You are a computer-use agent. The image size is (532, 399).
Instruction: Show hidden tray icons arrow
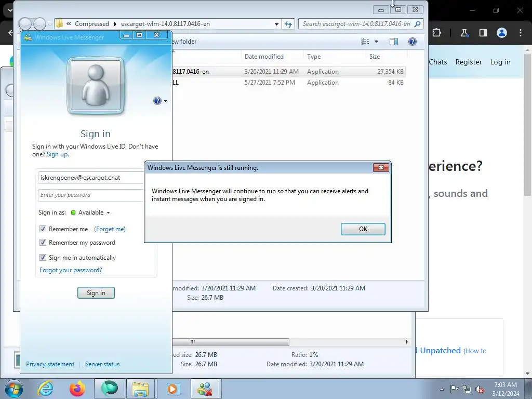click(x=442, y=389)
